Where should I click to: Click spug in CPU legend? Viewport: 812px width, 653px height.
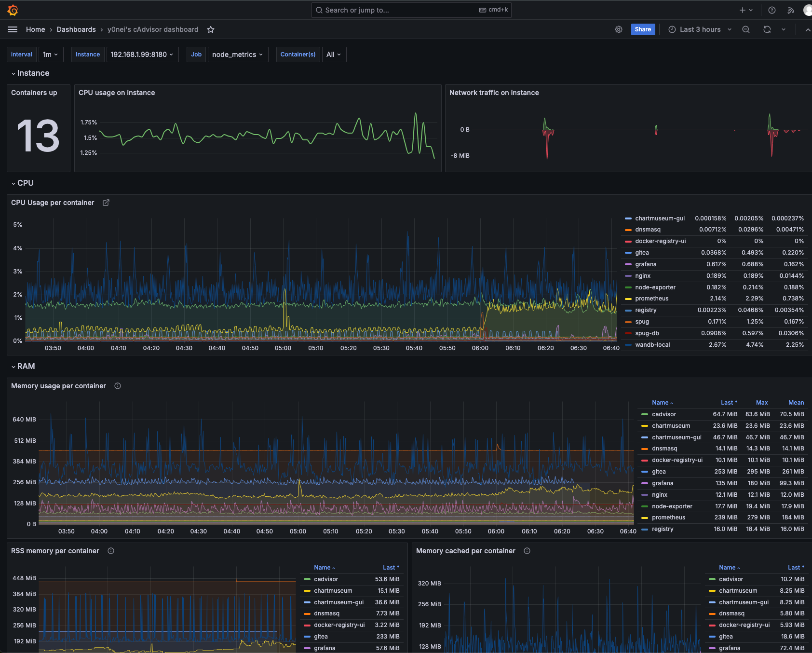pos(642,322)
